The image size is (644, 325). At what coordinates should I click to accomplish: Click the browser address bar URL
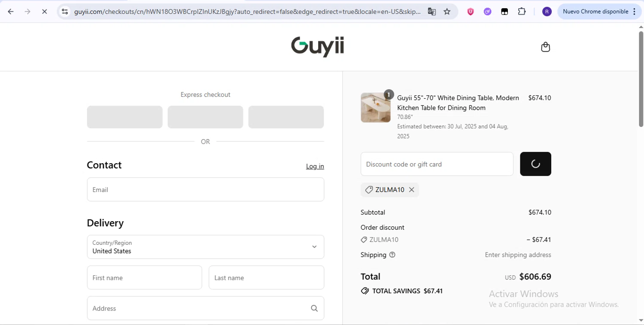[247, 12]
